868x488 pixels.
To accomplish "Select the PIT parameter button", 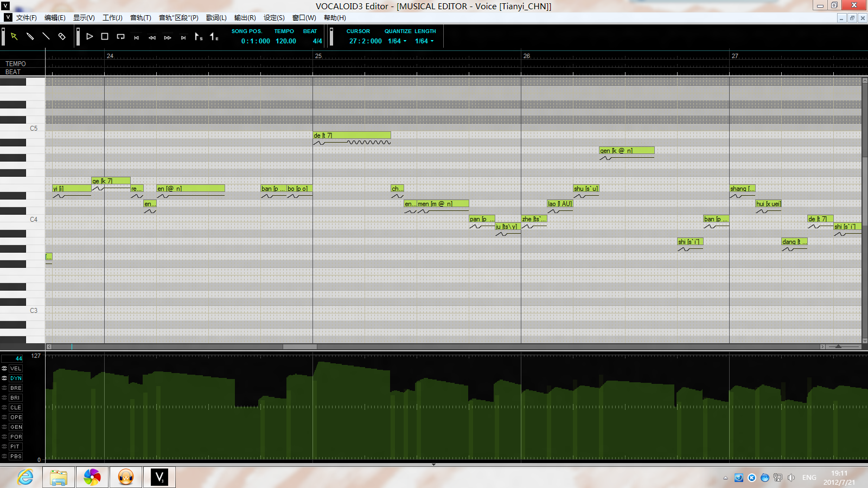I will click(x=16, y=446).
